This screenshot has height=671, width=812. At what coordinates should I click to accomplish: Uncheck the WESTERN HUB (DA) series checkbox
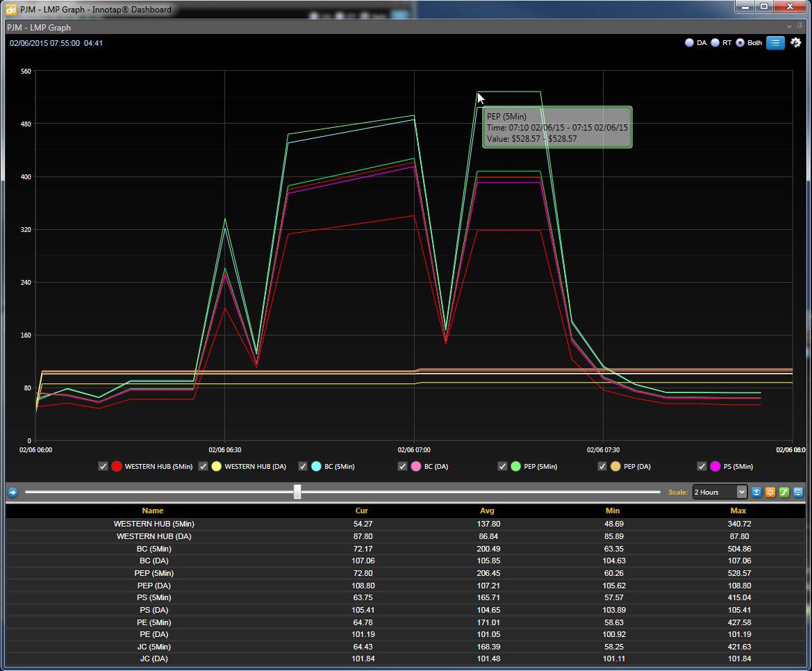203,467
